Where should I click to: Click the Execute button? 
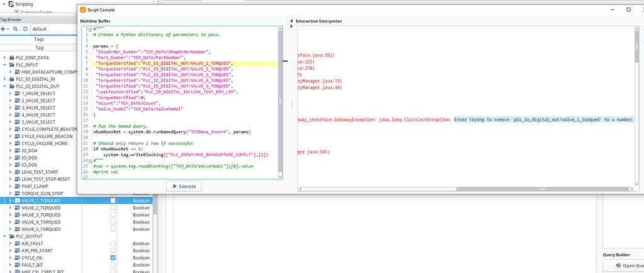184,186
